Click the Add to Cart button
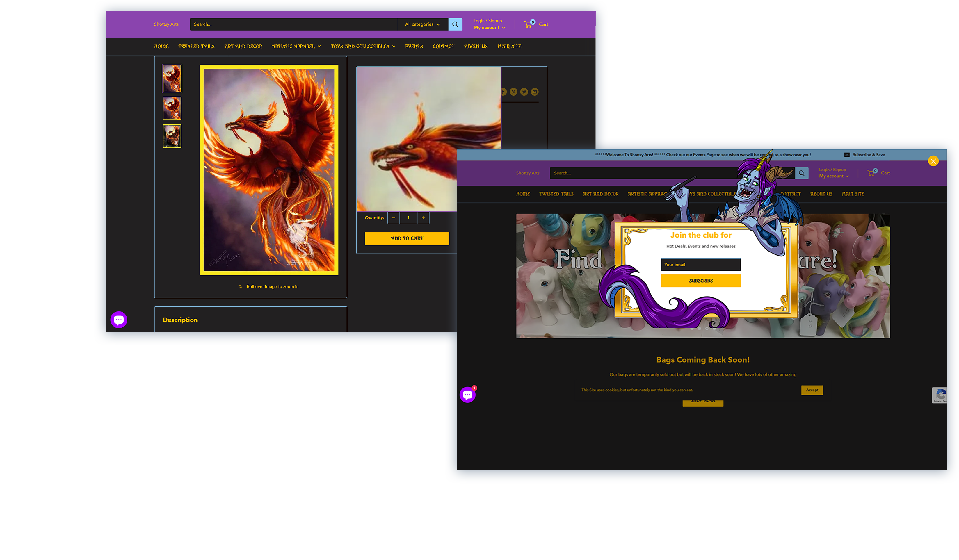The image size is (959, 560). (x=407, y=238)
